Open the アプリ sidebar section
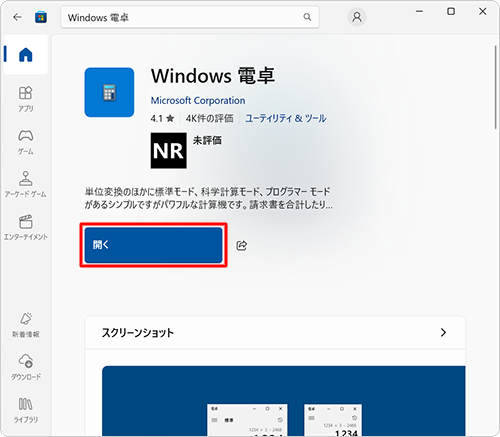500x437 pixels. (26, 99)
